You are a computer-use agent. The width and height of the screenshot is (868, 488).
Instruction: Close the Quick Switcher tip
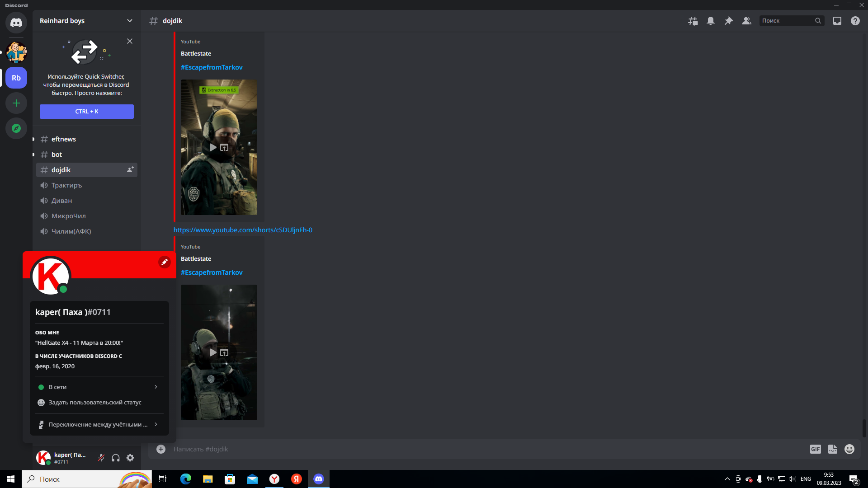click(x=130, y=41)
